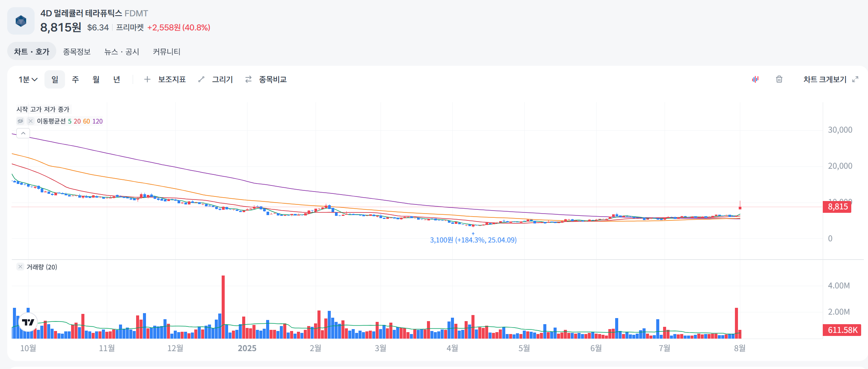This screenshot has height=369, width=868.
Task: Remove the 거래량 volume indicator with its X
Action: point(21,267)
